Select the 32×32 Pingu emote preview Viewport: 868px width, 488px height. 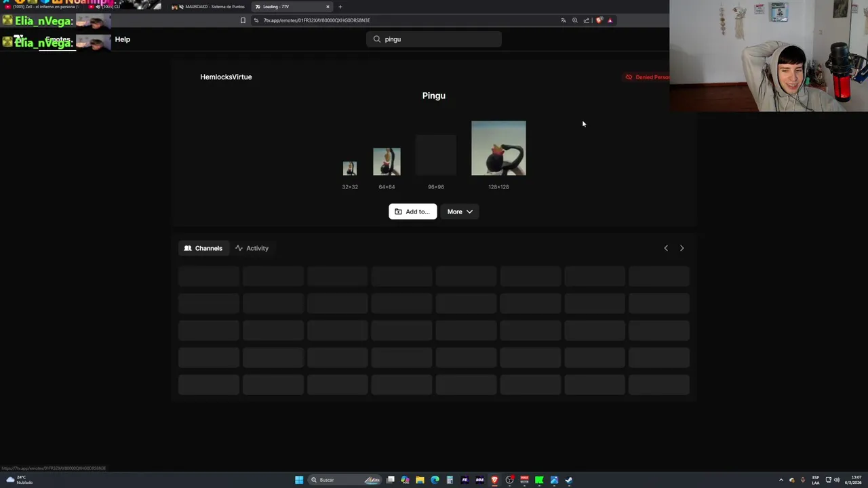pyautogui.click(x=350, y=168)
